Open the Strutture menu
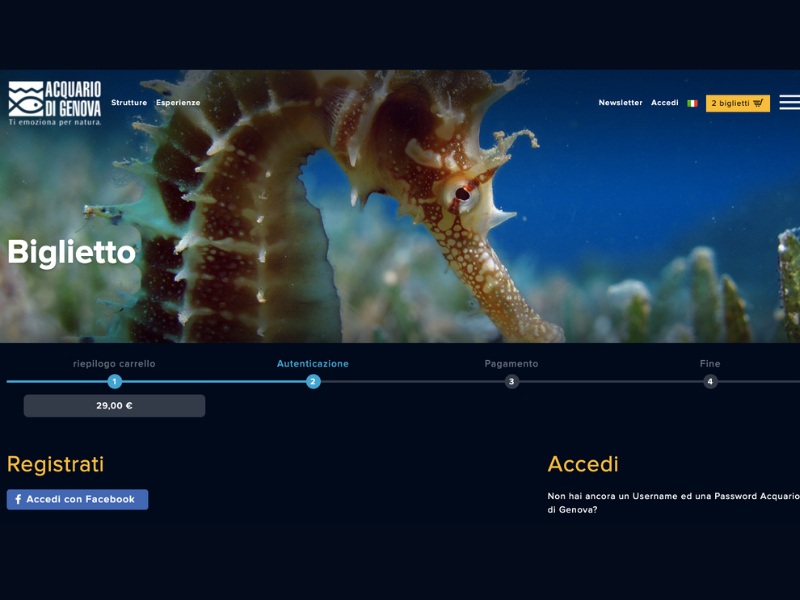This screenshot has width=800, height=600. (x=129, y=103)
